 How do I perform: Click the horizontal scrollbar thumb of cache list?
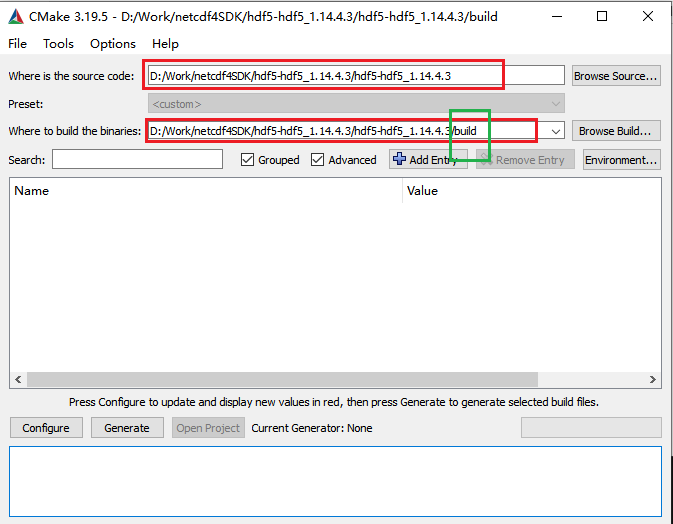pyautogui.click(x=282, y=379)
